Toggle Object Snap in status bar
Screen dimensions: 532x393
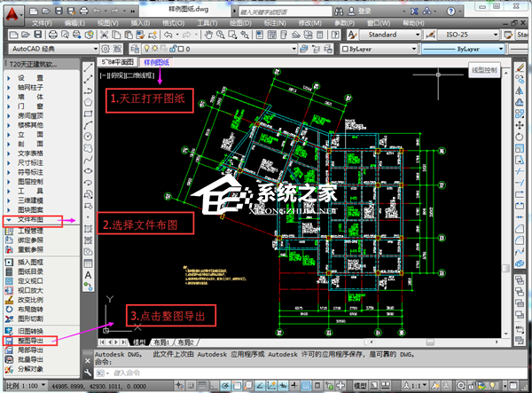pos(237,386)
